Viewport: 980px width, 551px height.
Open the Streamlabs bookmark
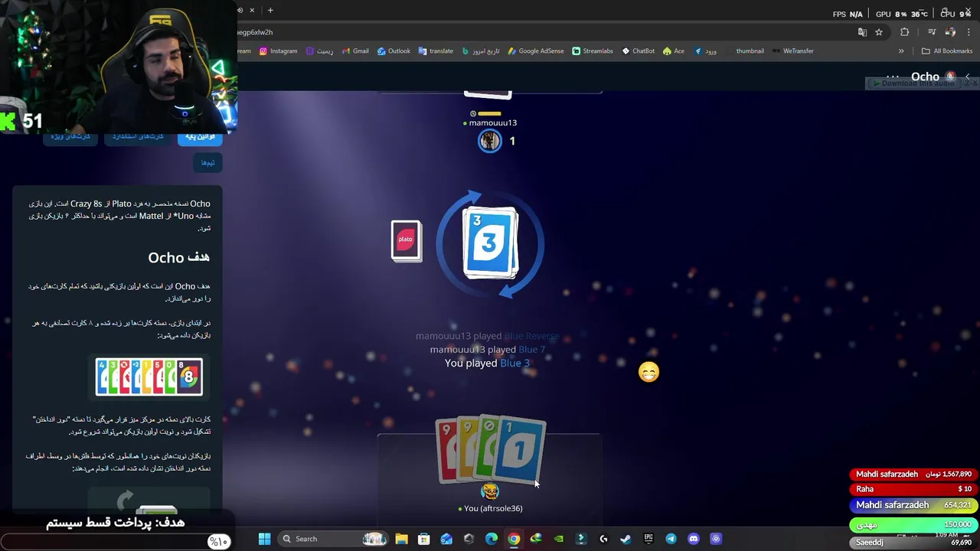[592, 51]
